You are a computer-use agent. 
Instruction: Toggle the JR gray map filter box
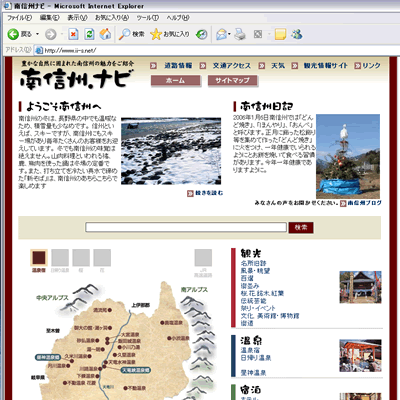[203, 258]
